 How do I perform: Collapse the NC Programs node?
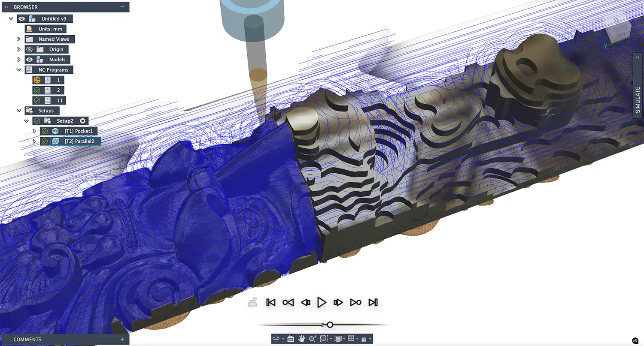click(19, 69)
